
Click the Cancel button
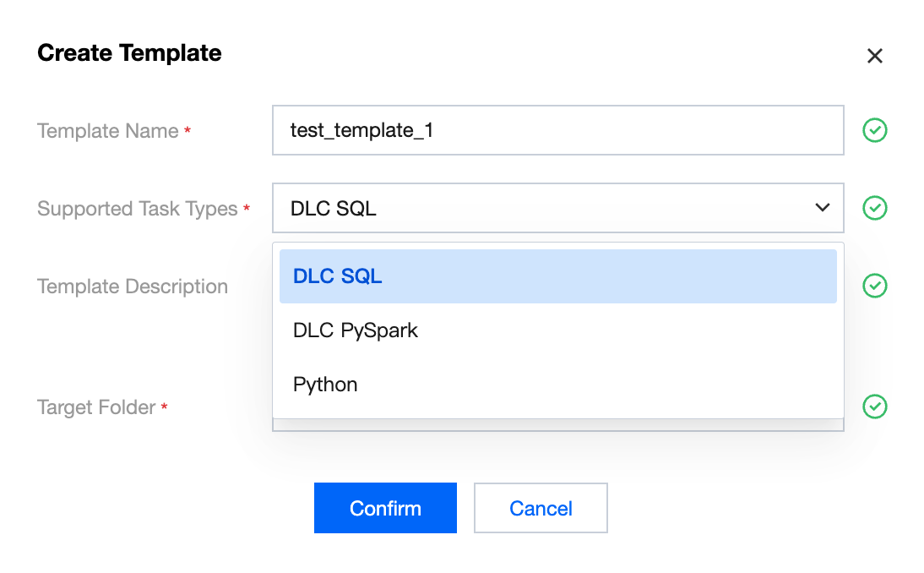pyautogui.click(x=541, y=508)
